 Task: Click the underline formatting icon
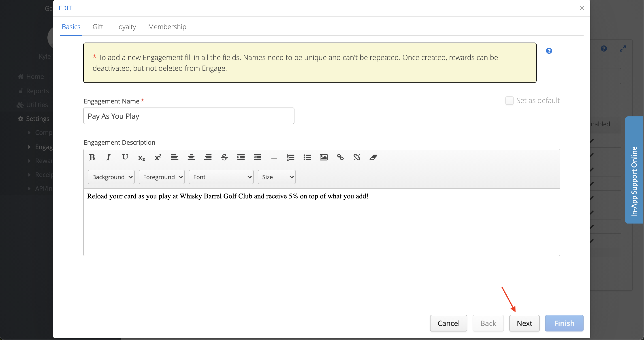click(x=125, y=157)
